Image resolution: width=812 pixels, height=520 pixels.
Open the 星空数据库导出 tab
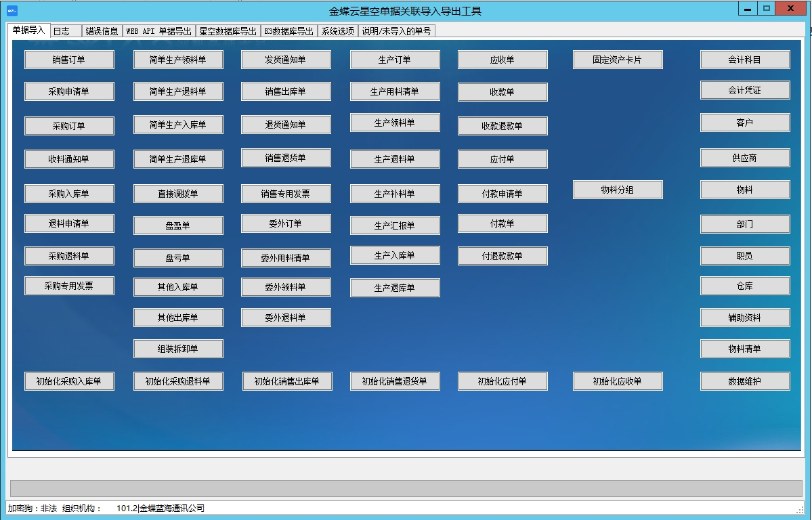coord(228,31)
